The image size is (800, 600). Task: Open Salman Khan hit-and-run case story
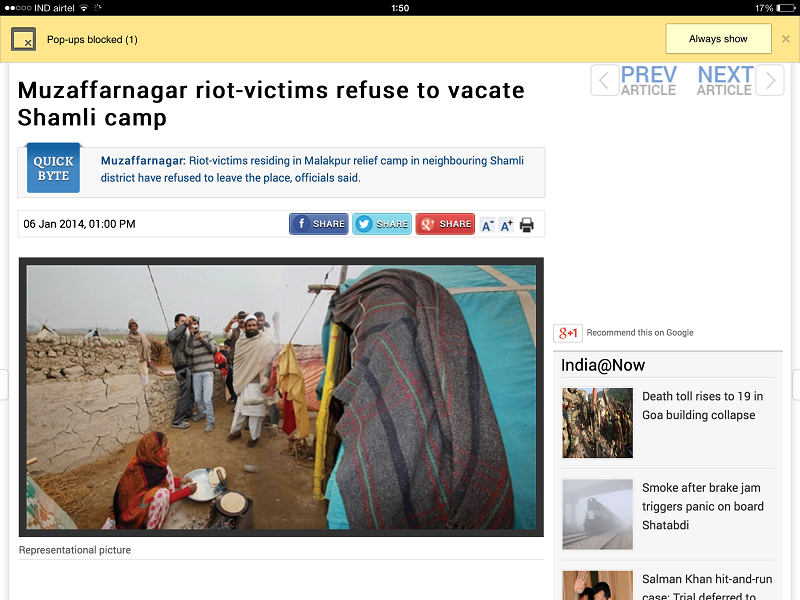tap(707, 587)
